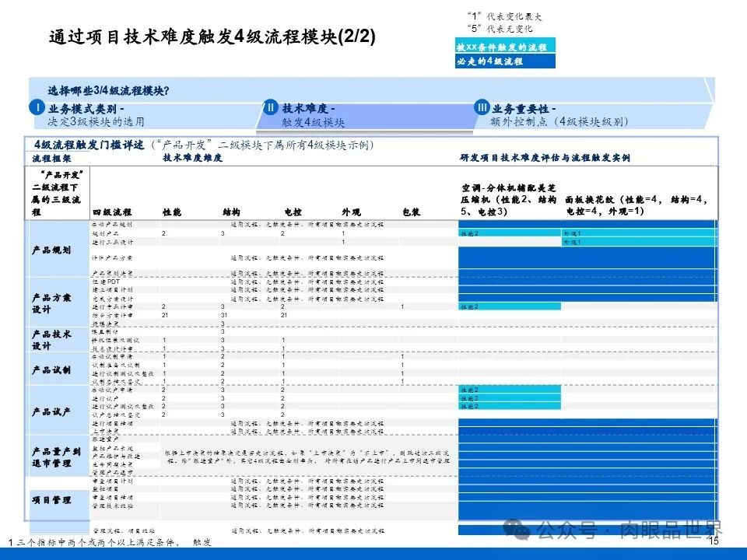Select the 技术难度 highlighted step tab
This screenshot has height=560, width=747.
(x=364, y=116)
